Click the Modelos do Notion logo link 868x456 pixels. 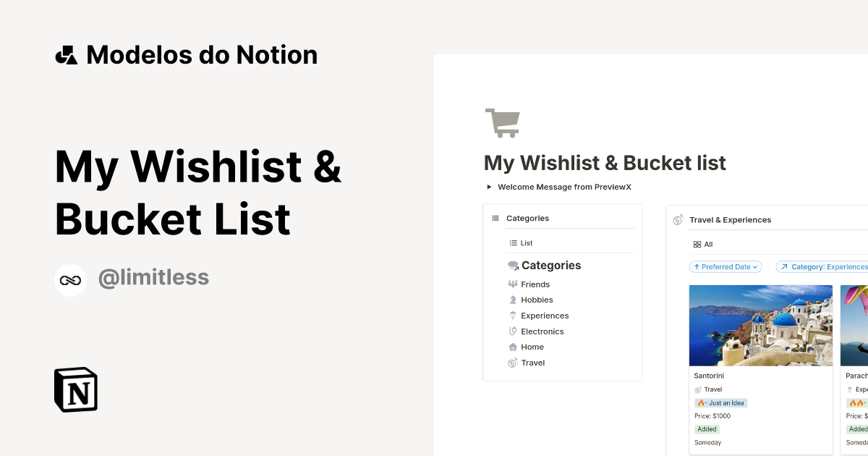coord(187,54)
